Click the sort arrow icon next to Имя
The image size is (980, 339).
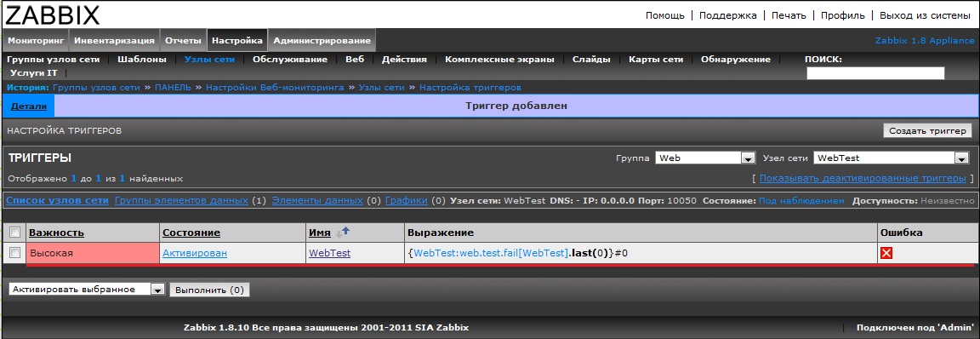click(x=343, y=232)
